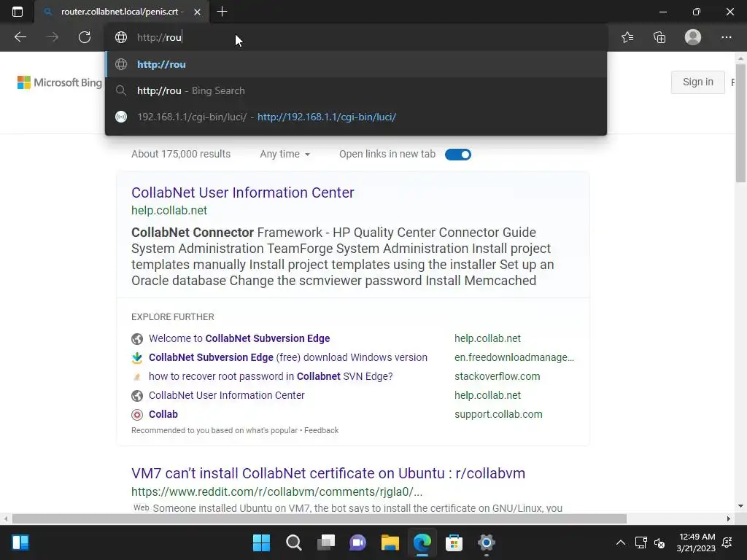Click the address bar input field
Screen dimensions: 747x560
point(357,37)
